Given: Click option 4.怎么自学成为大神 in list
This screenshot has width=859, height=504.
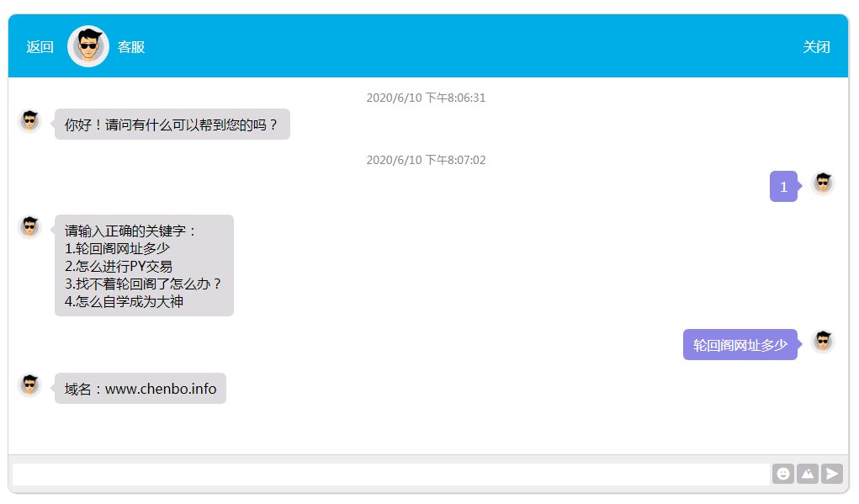Looking at the screenshot, I should click(x=124, y=301).
